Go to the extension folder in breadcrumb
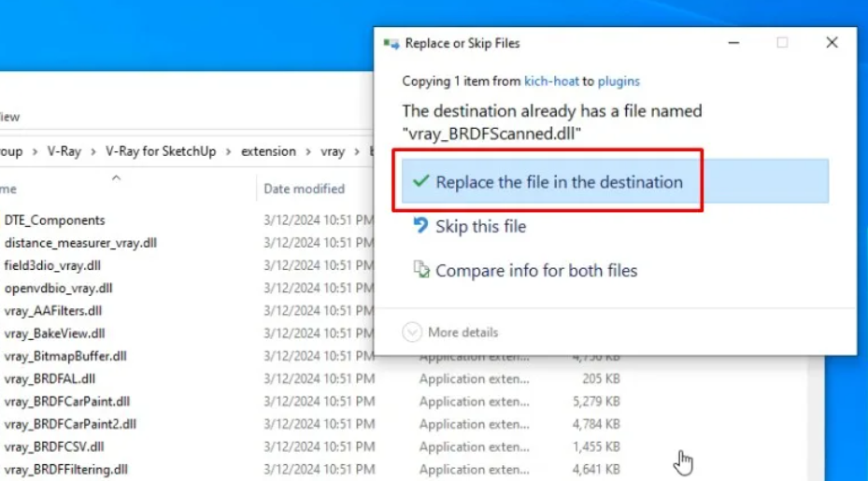This screenshot has height=481, width=868. pos(268,151)
